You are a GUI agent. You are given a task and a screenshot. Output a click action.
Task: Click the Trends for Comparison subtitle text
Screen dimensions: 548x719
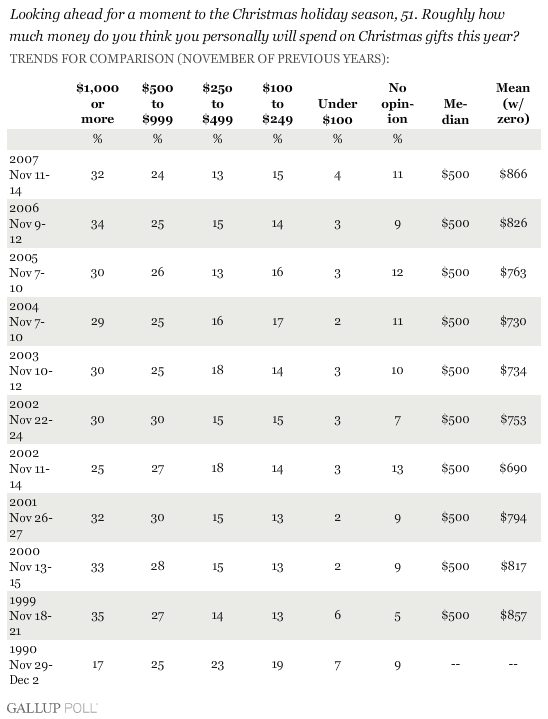(x=199, y=59)
